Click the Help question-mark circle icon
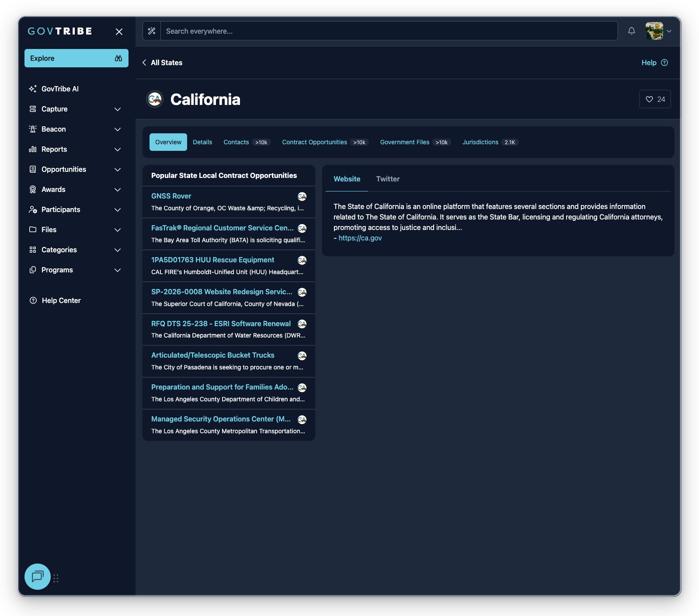 point(664,63)
